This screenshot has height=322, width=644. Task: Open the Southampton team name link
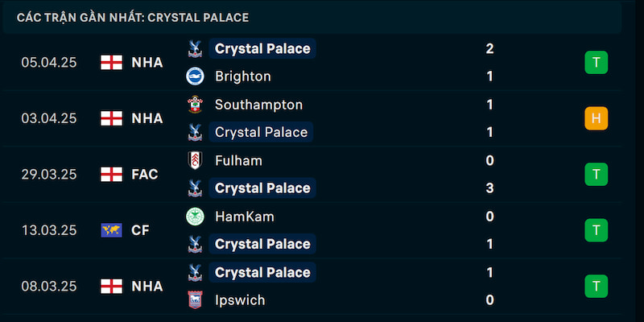click(258, 105)
